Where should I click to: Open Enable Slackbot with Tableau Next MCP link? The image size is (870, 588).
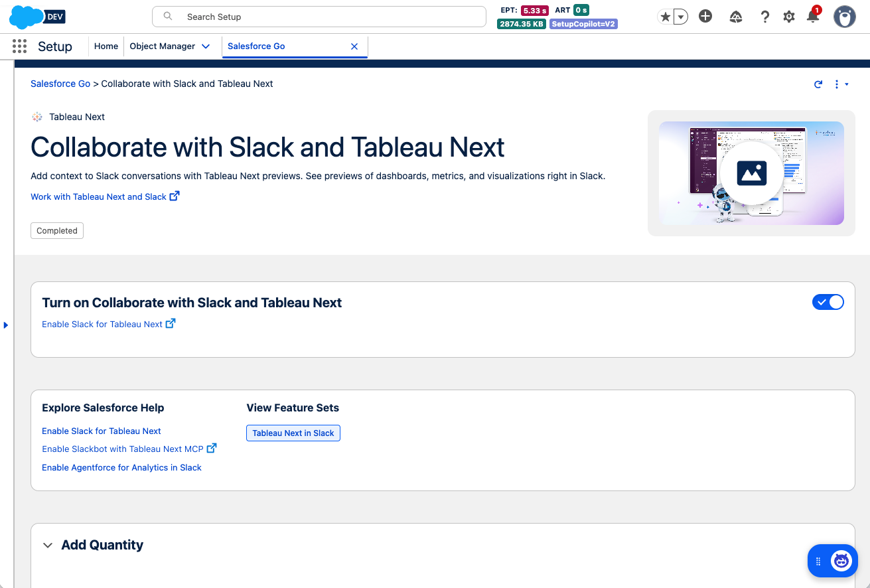point(129,449)
